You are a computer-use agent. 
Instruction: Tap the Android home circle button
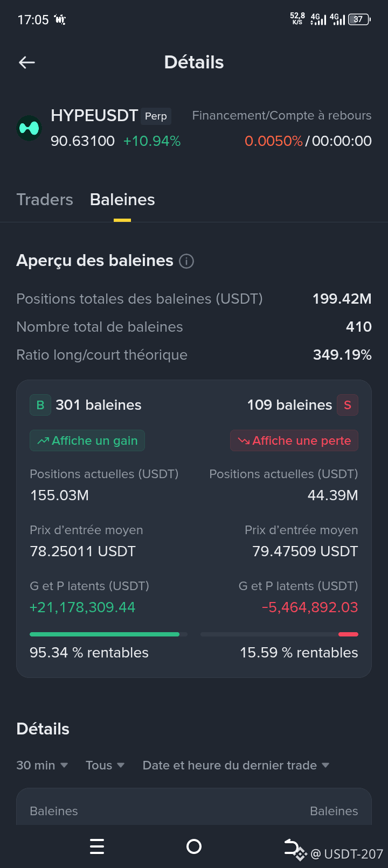coord(194,846)
